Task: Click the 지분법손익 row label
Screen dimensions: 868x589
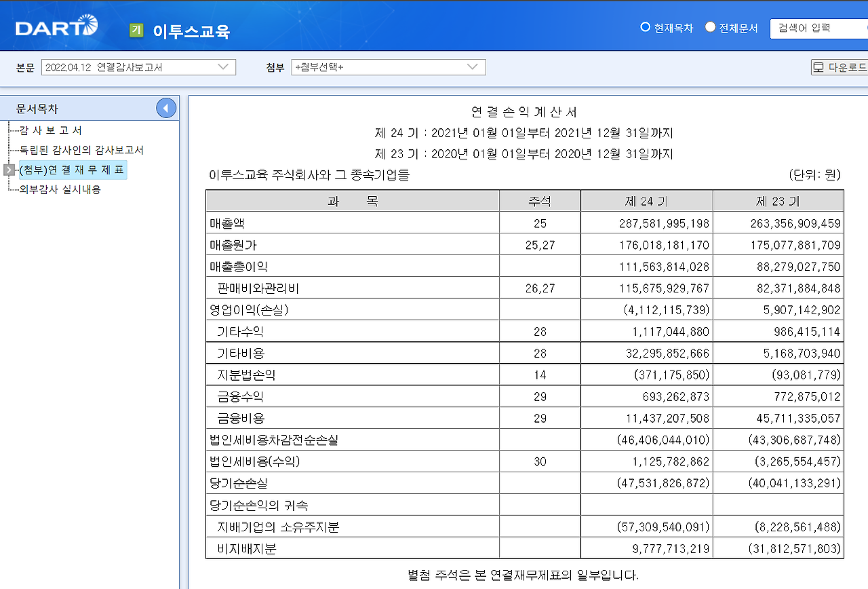Action: tap(246, 375)
